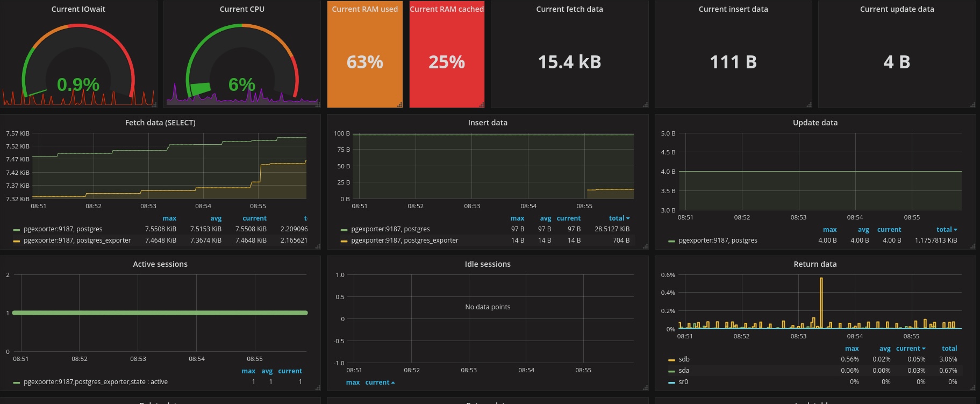Viewport: 980px width, 404px height.
Task: Sort Active sessions legend by max
Action: (248, 371)
